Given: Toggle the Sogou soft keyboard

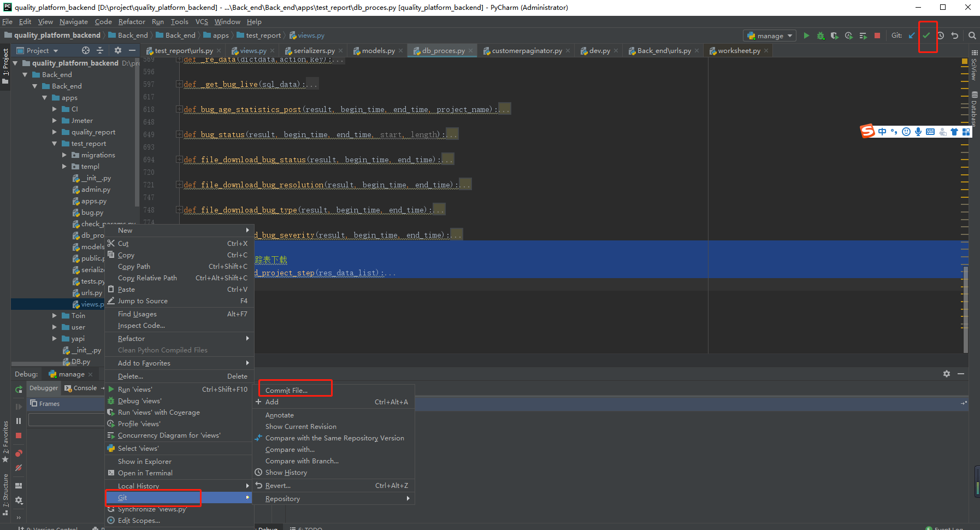Looking at the screenshot, I should coord(930,131).
